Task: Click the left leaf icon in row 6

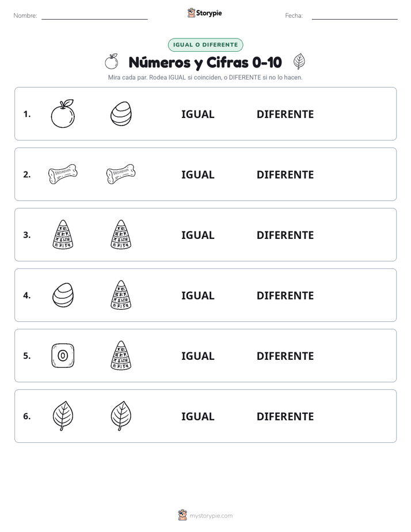Action: (63, 416)
